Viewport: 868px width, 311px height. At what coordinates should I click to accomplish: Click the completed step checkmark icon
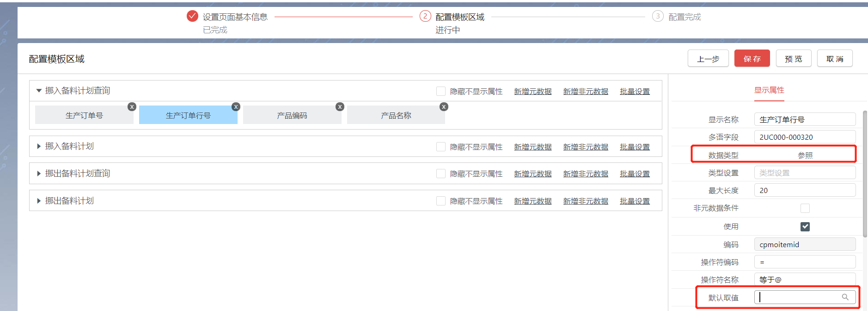[192, 16]
